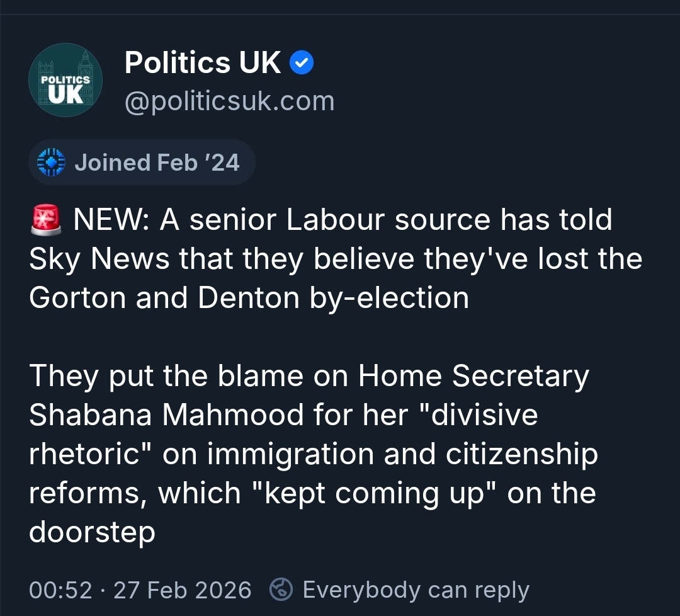Click the icon inside the Joined badge
The height and width of the screenshot is (616, 680).
51,163
